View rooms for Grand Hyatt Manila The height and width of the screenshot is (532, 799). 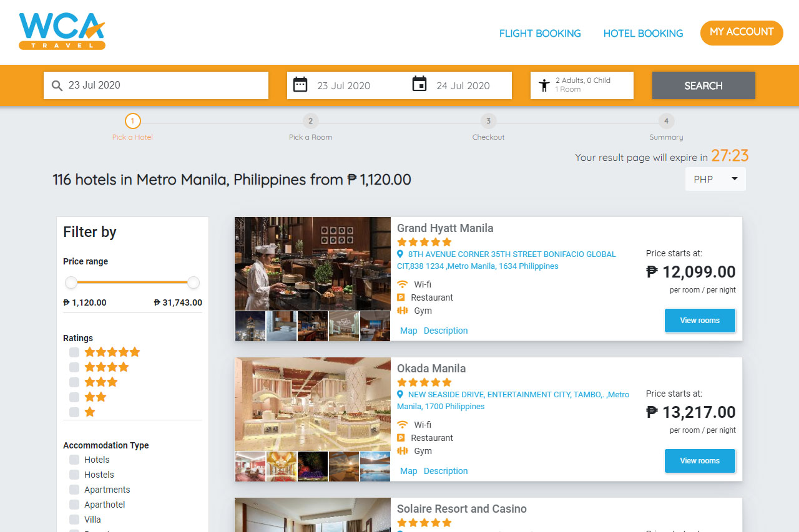700,321
